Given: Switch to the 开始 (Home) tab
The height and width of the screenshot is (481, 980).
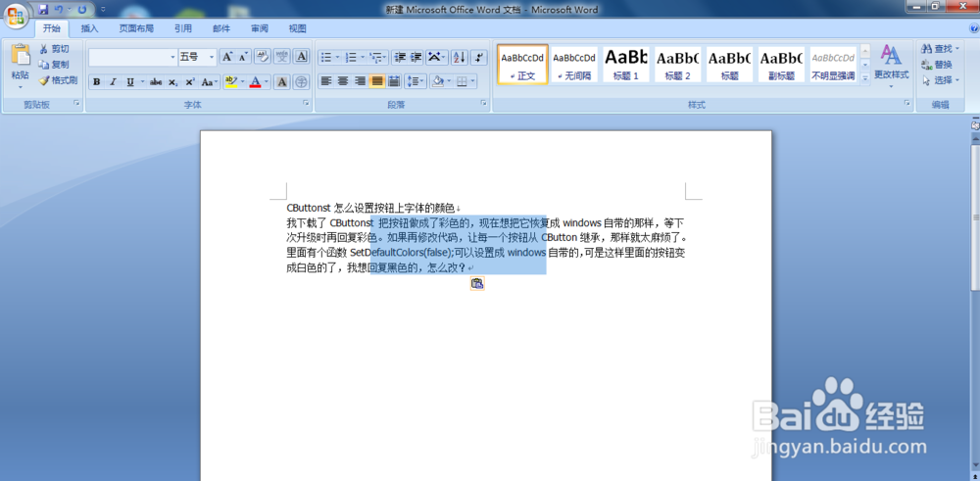Looking at the screenshot, I should click(52, 28).
